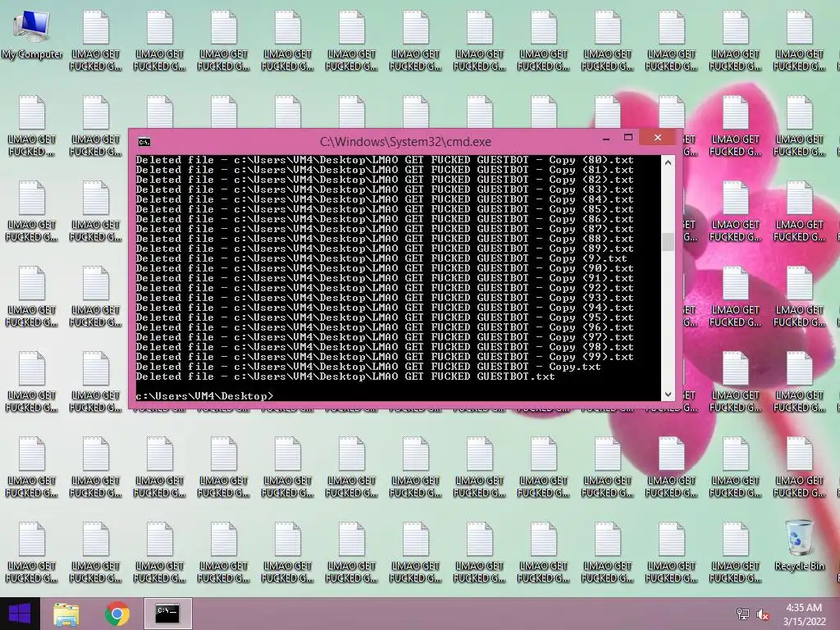The height and width of the screenshot is (630, 840).
Task: Click the c:\Users\VM4\Desktop> prompt line
Action: [204, 396]
